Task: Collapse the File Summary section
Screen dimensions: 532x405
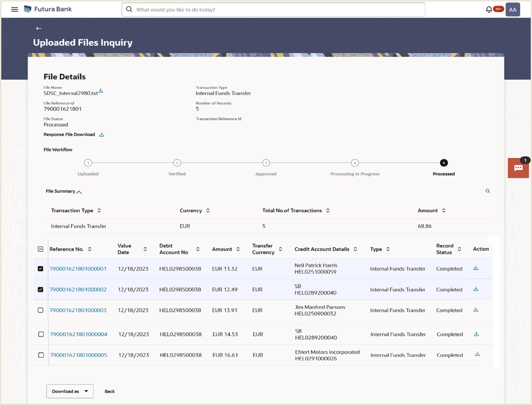Action: [79, 192]
